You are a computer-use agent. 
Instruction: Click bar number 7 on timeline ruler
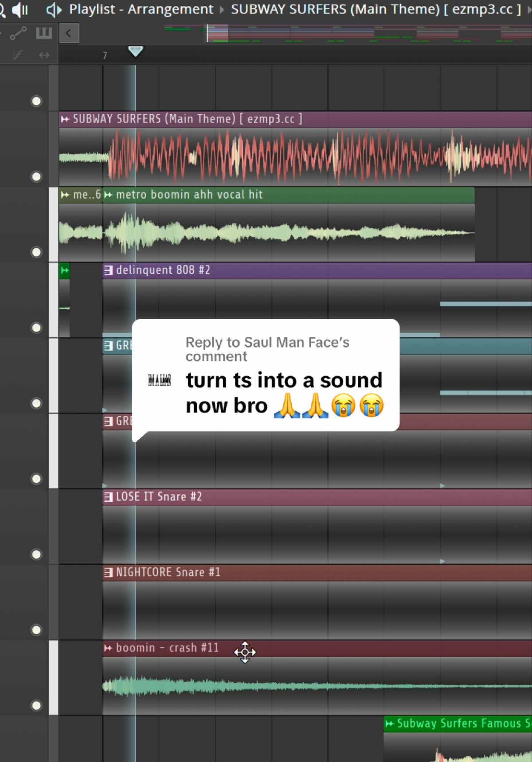105,55
